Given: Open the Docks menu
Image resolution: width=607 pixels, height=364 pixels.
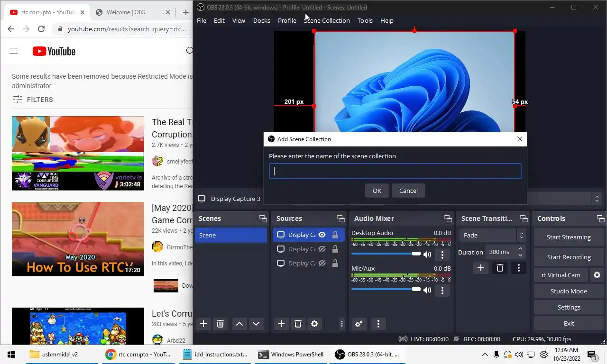Looking at the screenshot, I should point(262,20).
